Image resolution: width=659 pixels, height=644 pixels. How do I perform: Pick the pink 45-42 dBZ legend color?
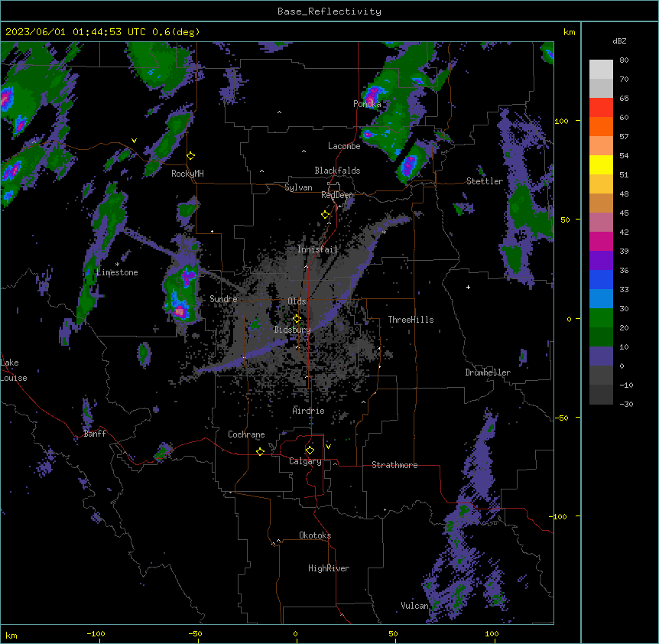tap(601, 223)
